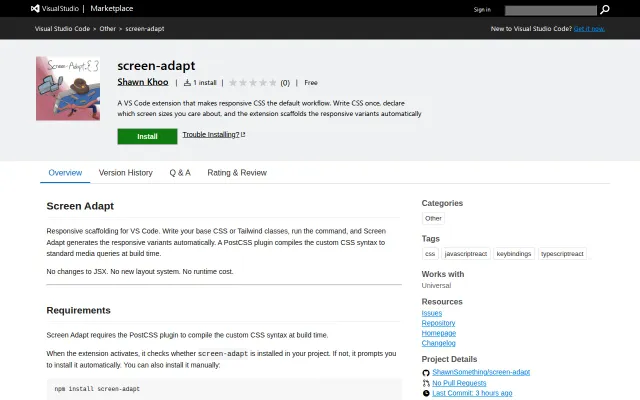Click the Free price label
640x400 pixels.
(311, 83)
